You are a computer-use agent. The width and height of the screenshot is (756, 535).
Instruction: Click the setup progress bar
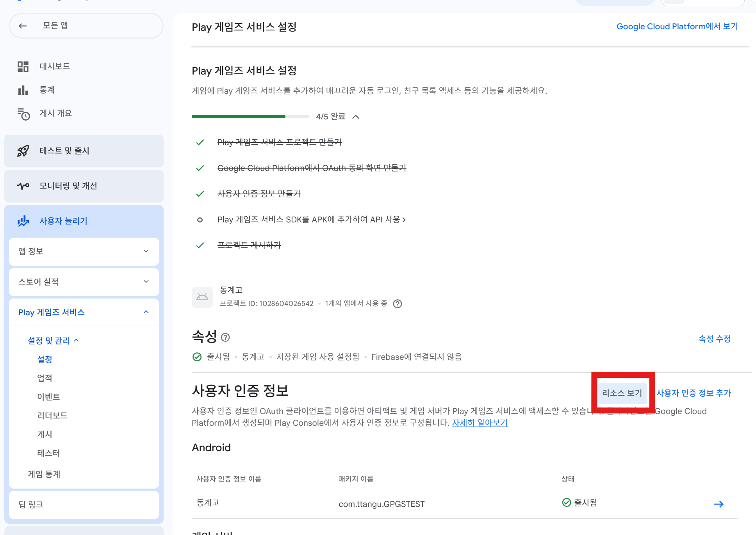(x=250, y=116)
